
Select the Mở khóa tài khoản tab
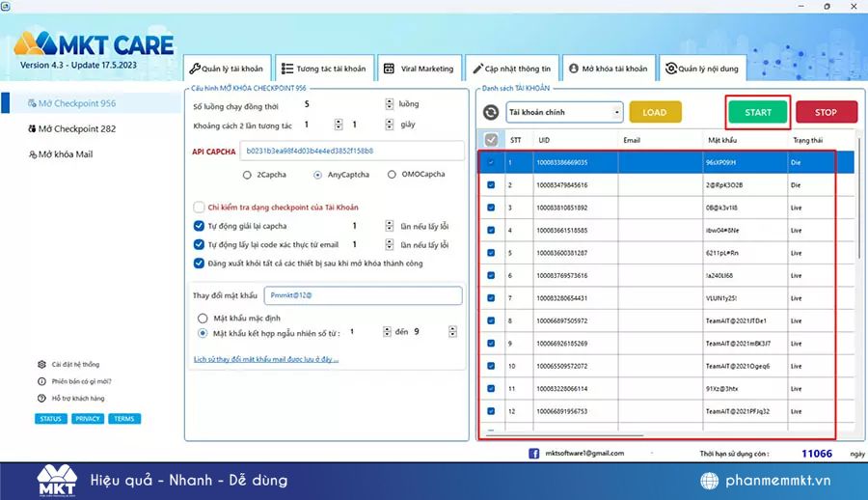click(609, 69)
